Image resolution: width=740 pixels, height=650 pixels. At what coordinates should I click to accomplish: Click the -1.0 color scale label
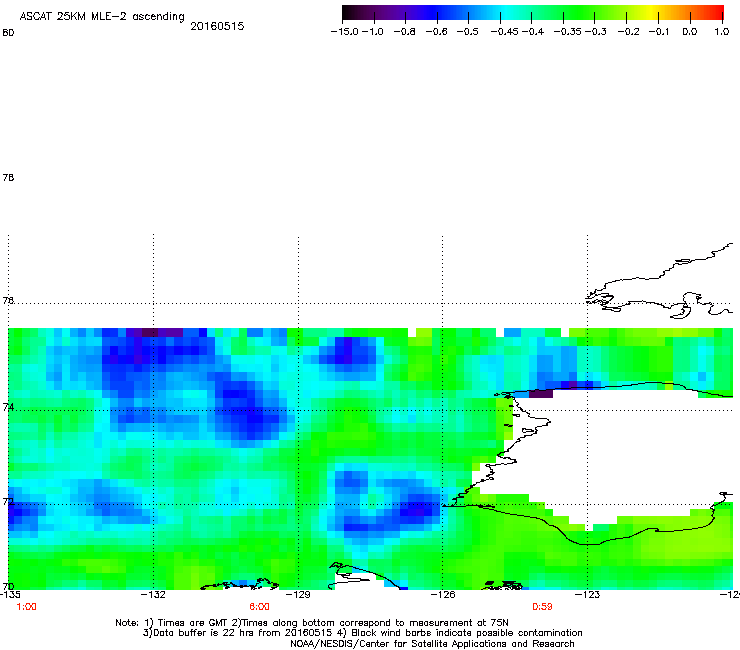pyautogui.click(x=372, y=32)
